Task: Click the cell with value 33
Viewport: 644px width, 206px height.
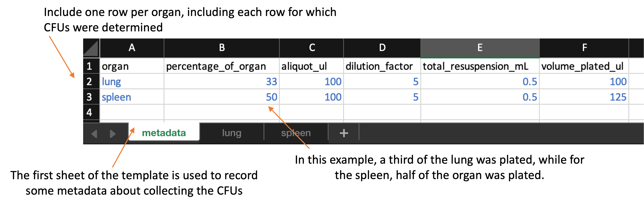Action: click(x=221, y=82)
